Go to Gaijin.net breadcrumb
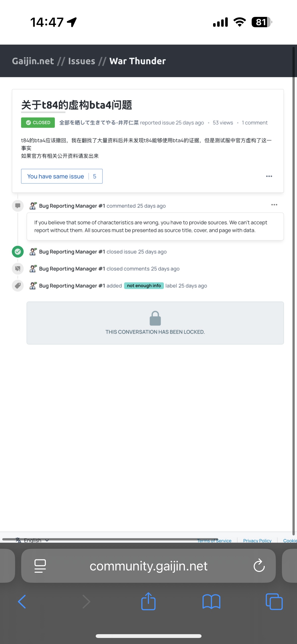This screenshot has height=644, width=297. tap(33, 61)
